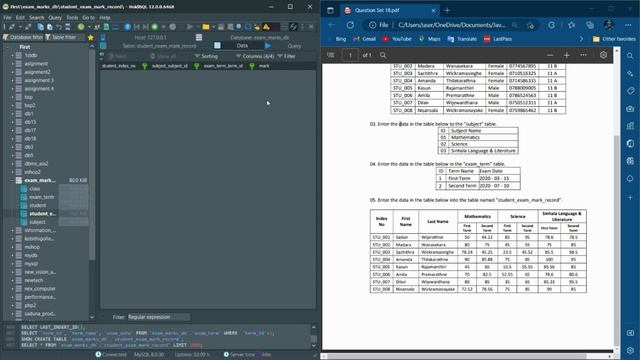Click the Edge Favorites star icon
This screenshot has width=640, height=360.
point(571,25)
